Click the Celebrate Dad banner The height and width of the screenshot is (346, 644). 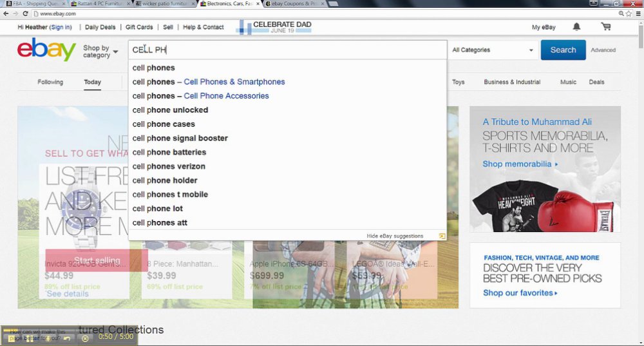[274, 27]
